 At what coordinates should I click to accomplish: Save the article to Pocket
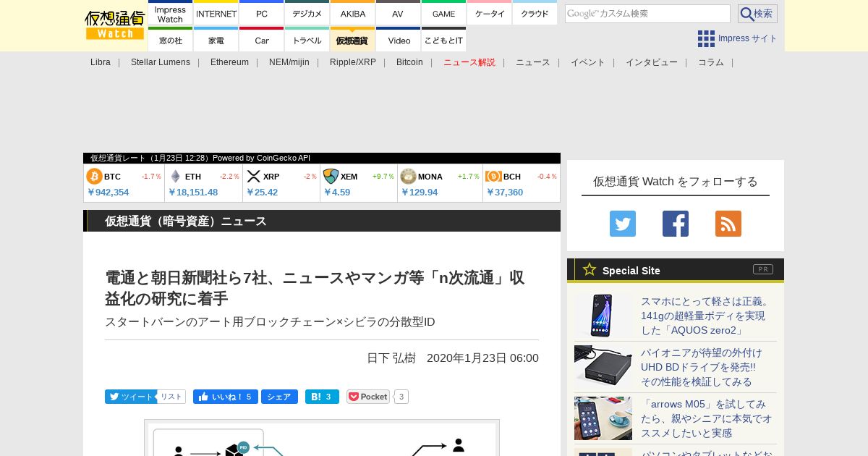[368, 397]
